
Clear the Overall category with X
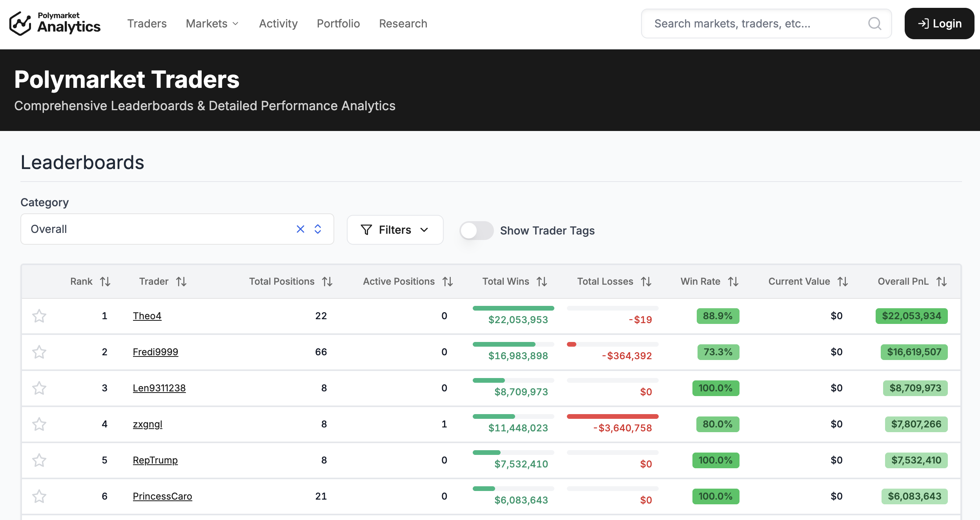tap(301, 229)
